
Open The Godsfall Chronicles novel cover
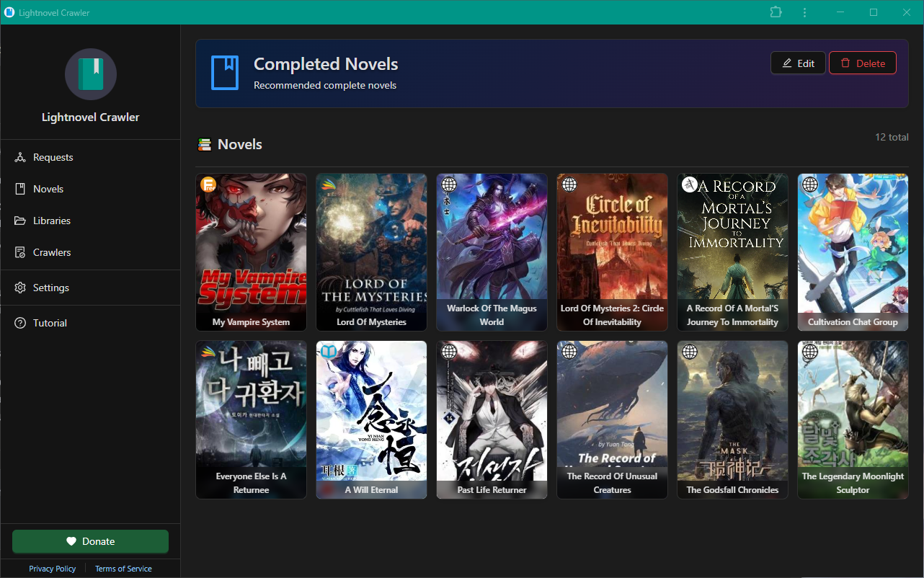[x=732, y=419]
